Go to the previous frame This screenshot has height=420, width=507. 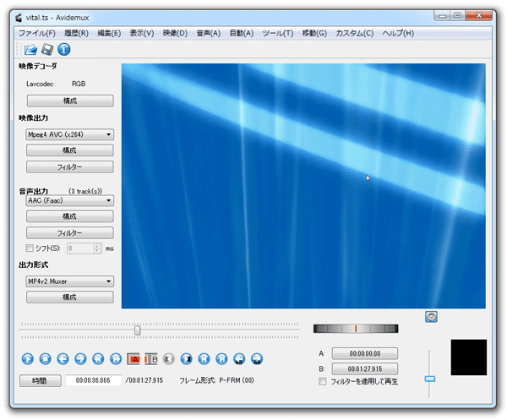coord(63,359)
